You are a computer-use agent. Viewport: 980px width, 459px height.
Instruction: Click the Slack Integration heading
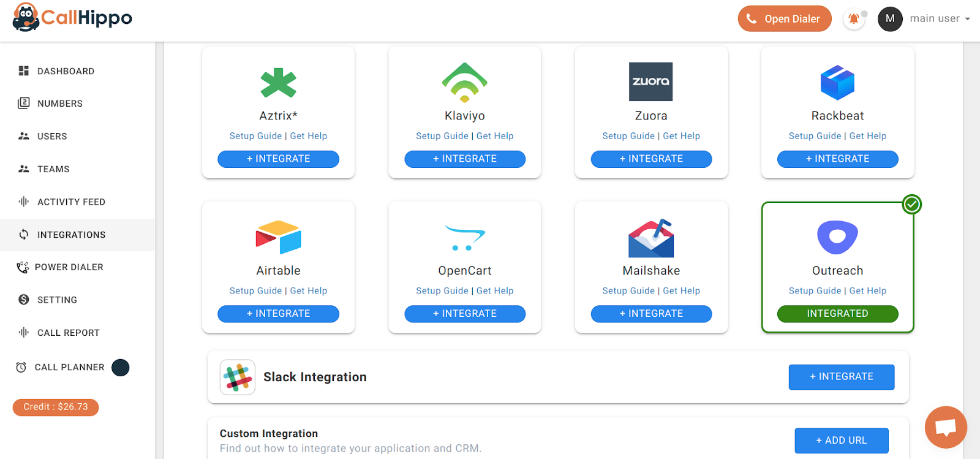point(315,377)
